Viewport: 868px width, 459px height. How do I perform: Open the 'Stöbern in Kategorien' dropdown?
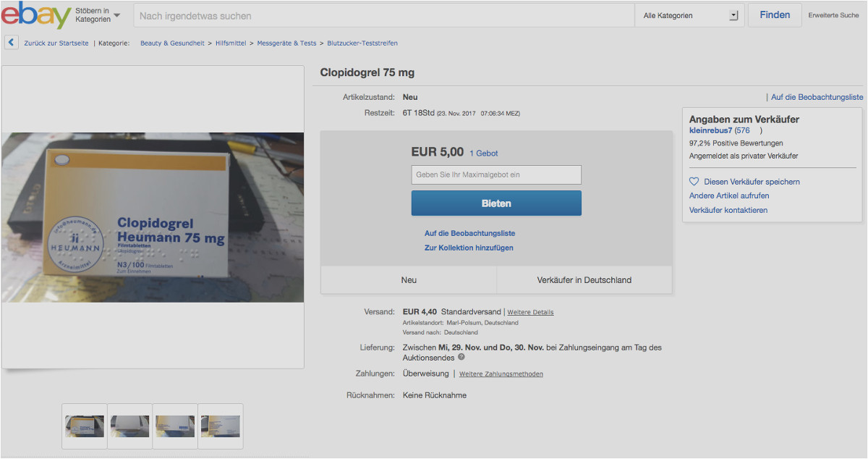coord(98,15)
